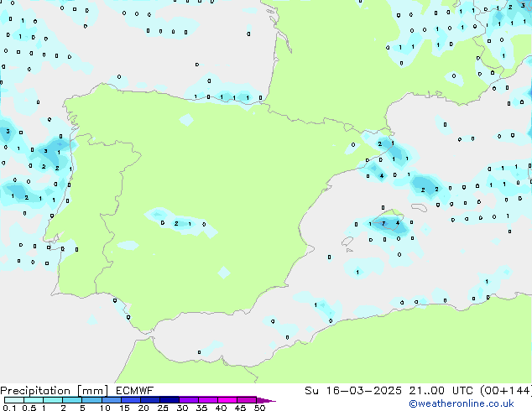Open the weatheronline.co.uk copyright link
The height and width of the screenshot is (411, 532).
click(x=462, y=403)
